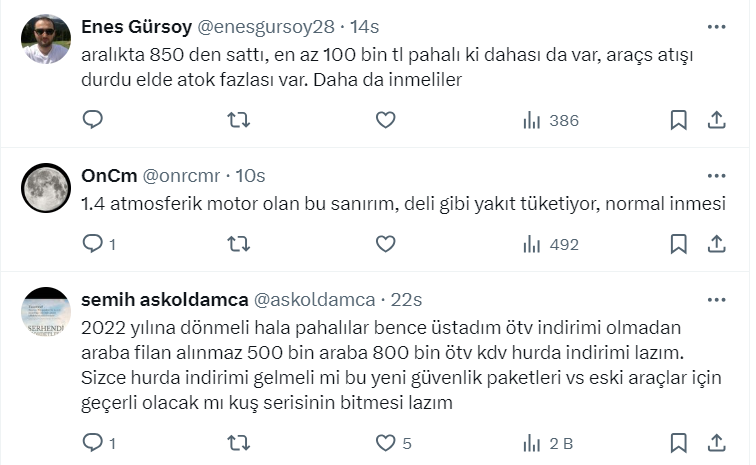Open more options for OnCm's tweet
Image resolution: width=756 pixels, height=465 pixels.
click(x=716, y=175)
